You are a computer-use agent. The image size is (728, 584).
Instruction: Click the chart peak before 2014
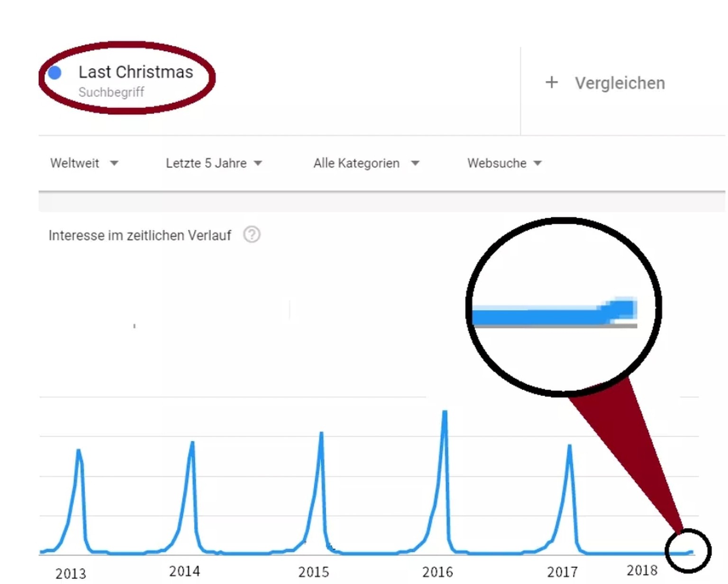coord(79,451)
